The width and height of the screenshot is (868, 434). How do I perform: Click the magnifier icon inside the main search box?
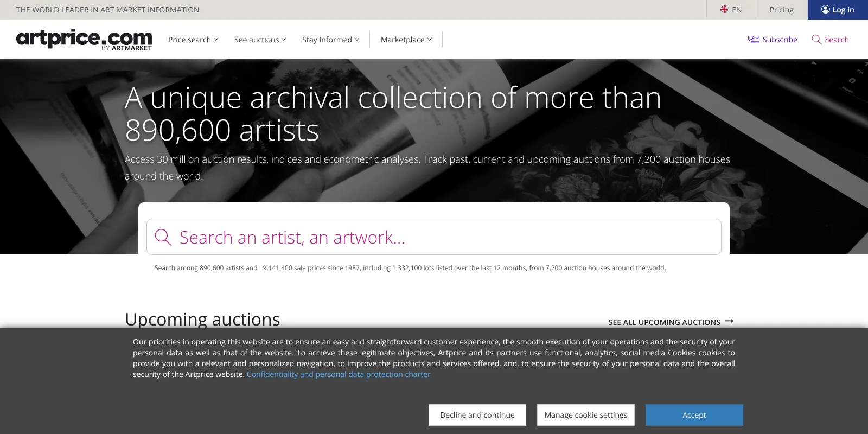[x=163, y=237]
